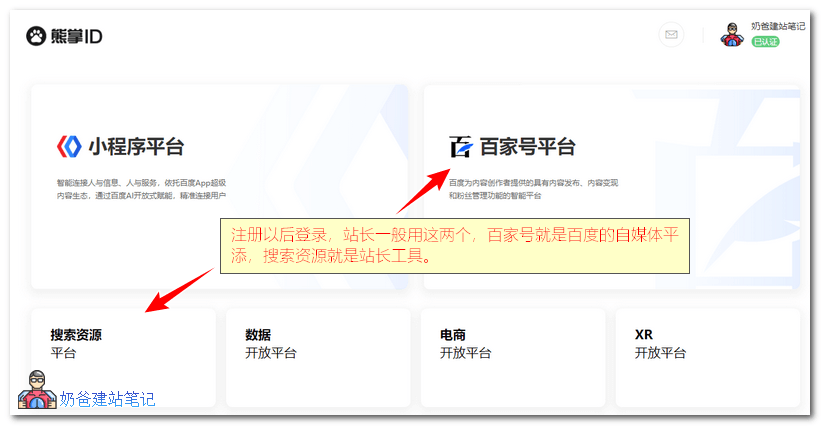This screenshot has height=426, width=821.
Task: Open the 搜索资源 平台 card
Action: (124, 357)
